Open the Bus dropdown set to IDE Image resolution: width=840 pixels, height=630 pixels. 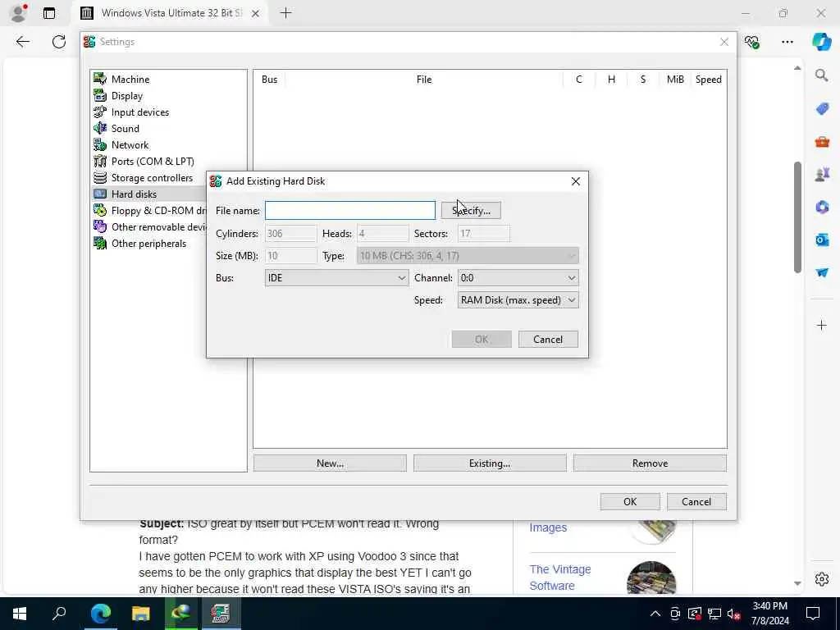click(336, 278)
